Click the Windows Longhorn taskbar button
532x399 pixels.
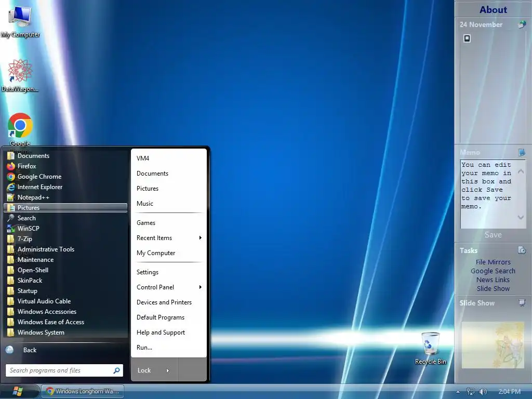(x=83, y=391)
